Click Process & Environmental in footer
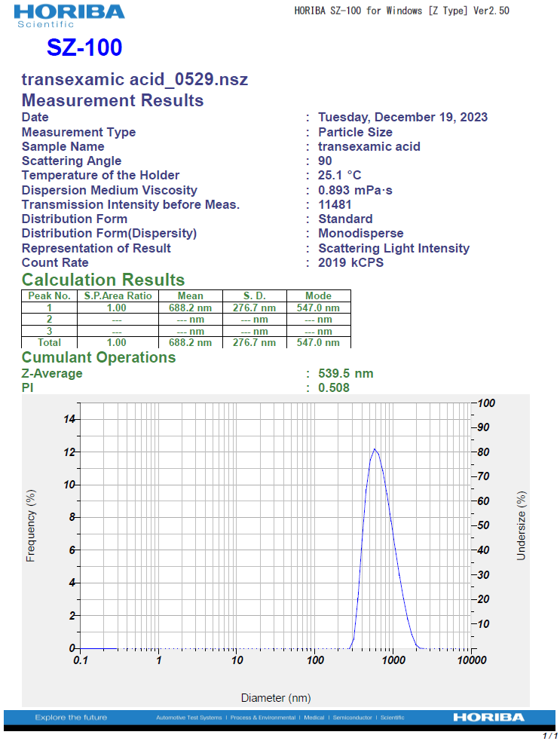This screenshot has height=744, width=560. (x=263, y=718)
